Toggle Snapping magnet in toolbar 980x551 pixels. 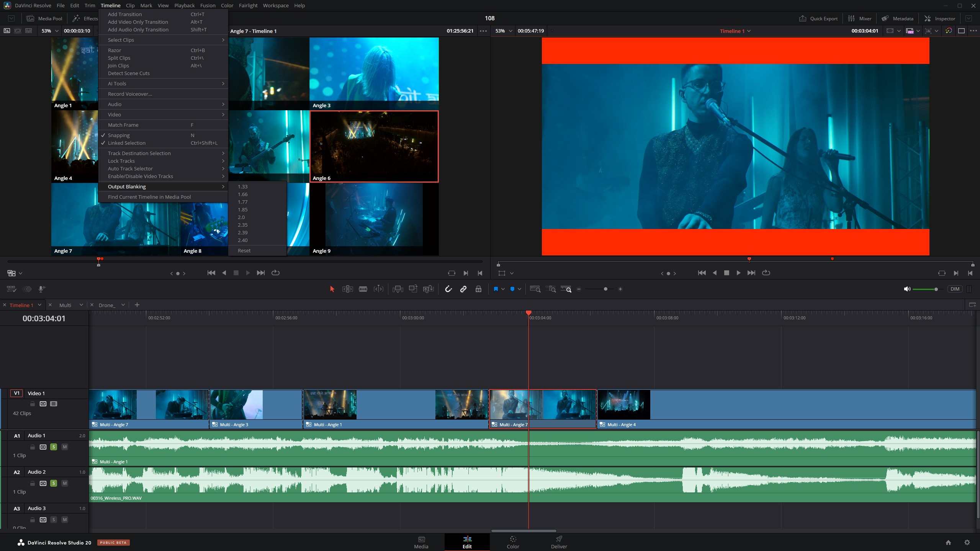pyautogui.click(x=448, y=289)
